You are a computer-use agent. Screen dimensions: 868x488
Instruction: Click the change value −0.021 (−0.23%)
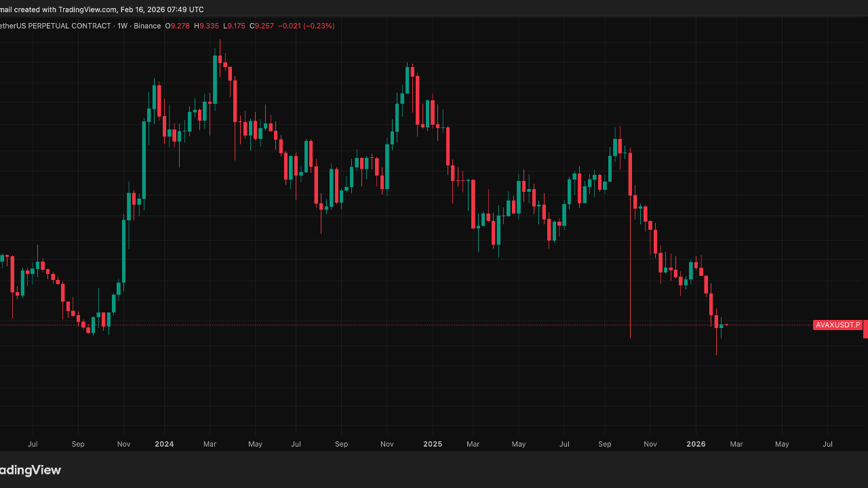coord(306,26)
